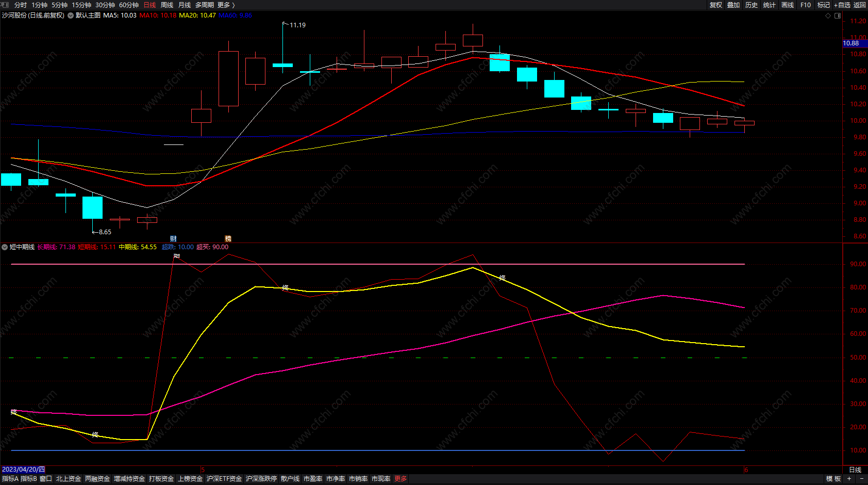The image size is (868, 485).
Task: Select the 30分钟 period
Action: click(x=105, y=5)
